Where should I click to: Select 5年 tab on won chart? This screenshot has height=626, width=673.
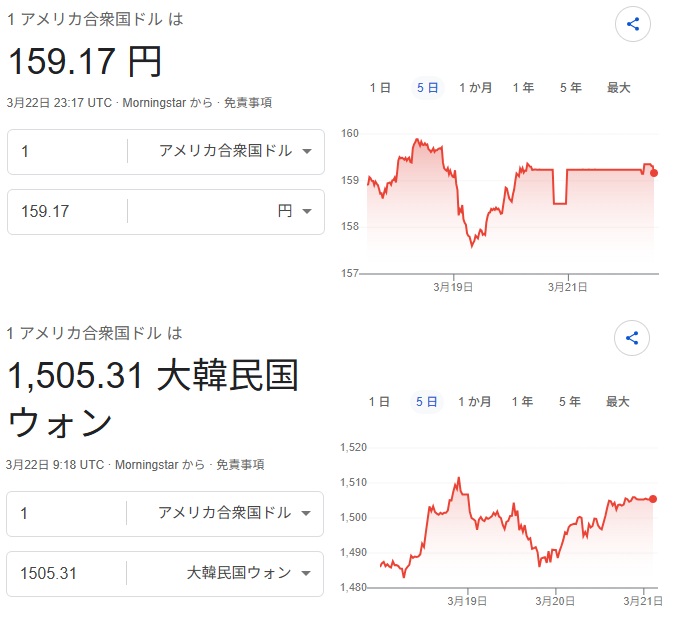pos(570,402)
